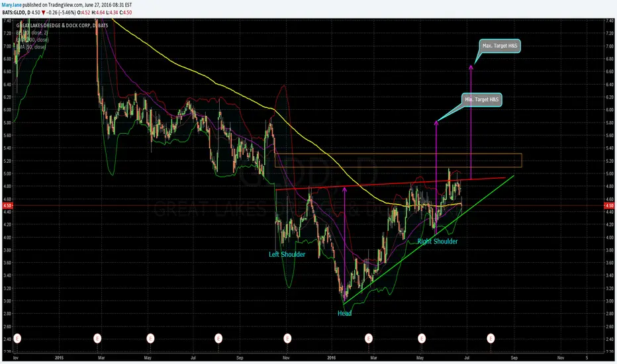Select the green ascending support trend line
617x364 pixels.
click(x=429, y=240)
